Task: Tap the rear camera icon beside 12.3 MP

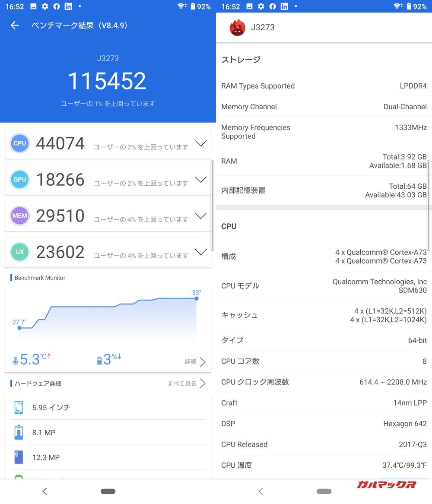Action: coord(18,457)
